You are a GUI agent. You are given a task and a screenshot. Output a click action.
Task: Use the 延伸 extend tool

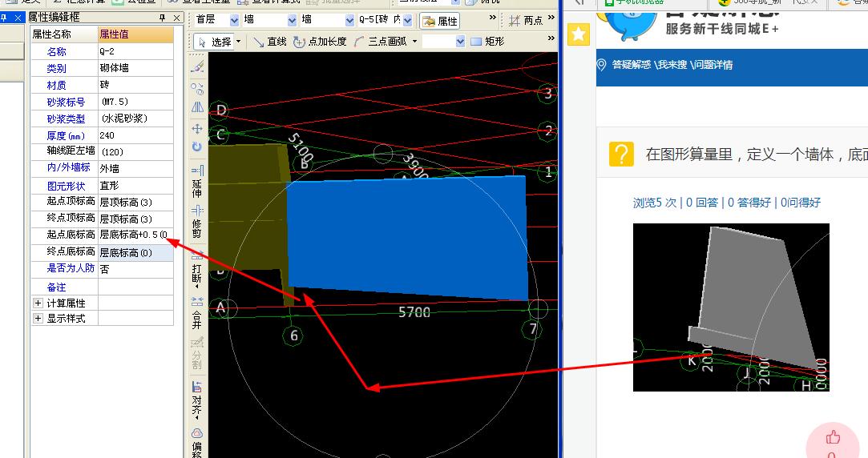197,181
